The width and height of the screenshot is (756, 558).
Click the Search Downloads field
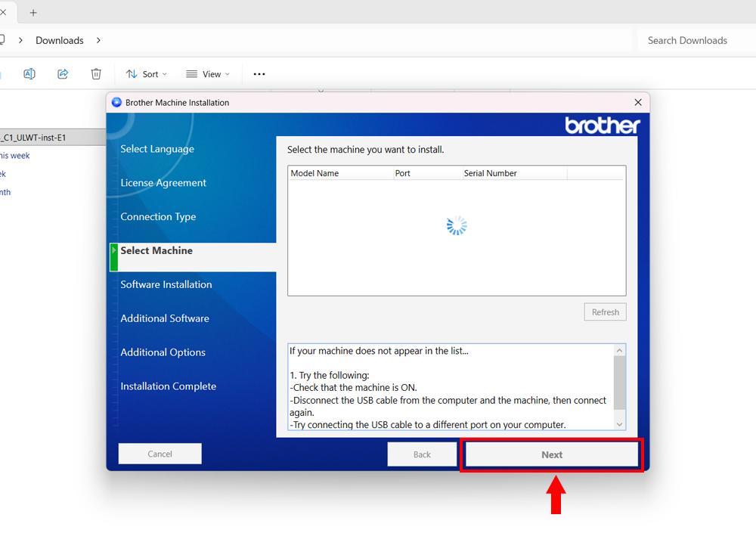[697, 41]
